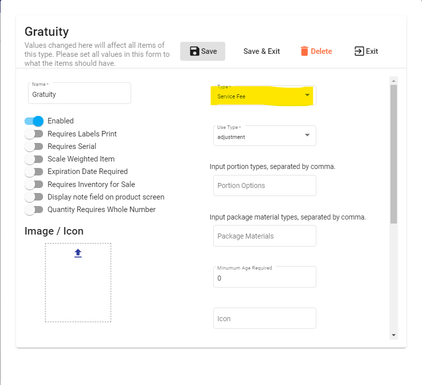
Task: Click the Portion Options field
Action: pyautogui.click(x=265, y=186)
